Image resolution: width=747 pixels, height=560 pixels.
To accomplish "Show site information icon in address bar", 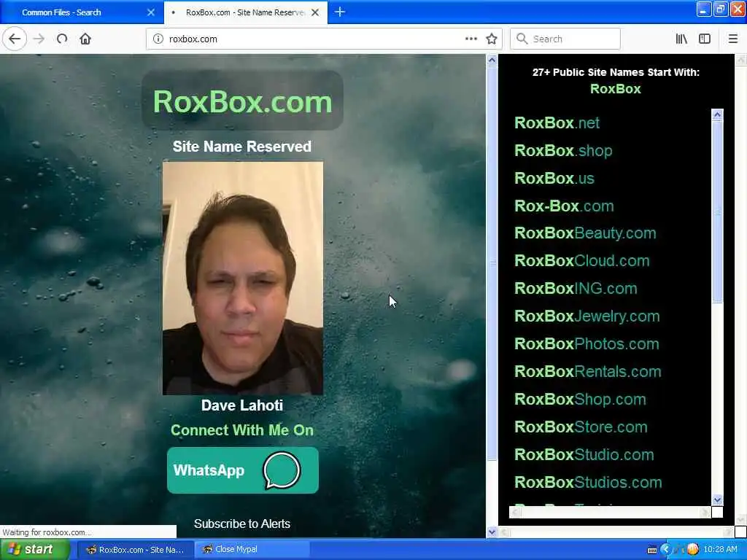I will tap(158, 39).
